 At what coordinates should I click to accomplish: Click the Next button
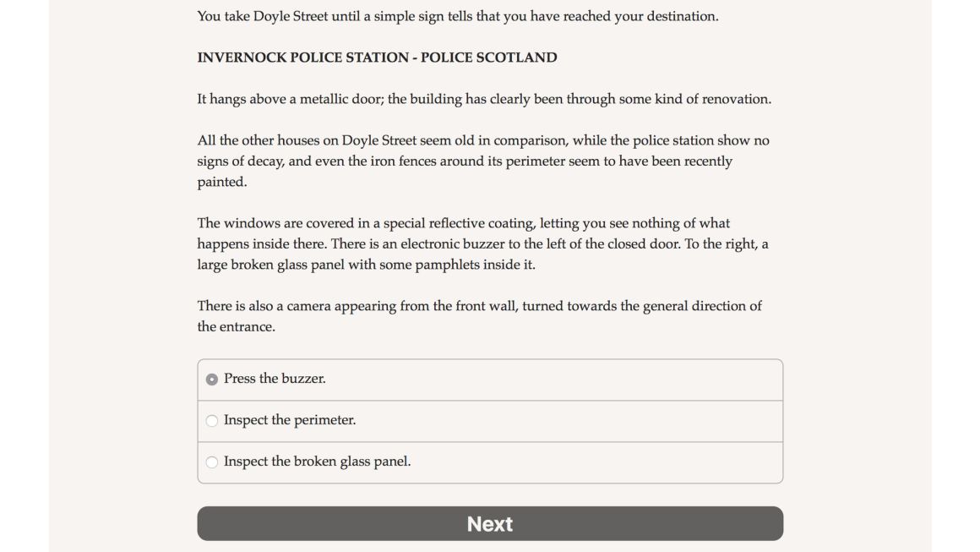(x=490, y=523)
